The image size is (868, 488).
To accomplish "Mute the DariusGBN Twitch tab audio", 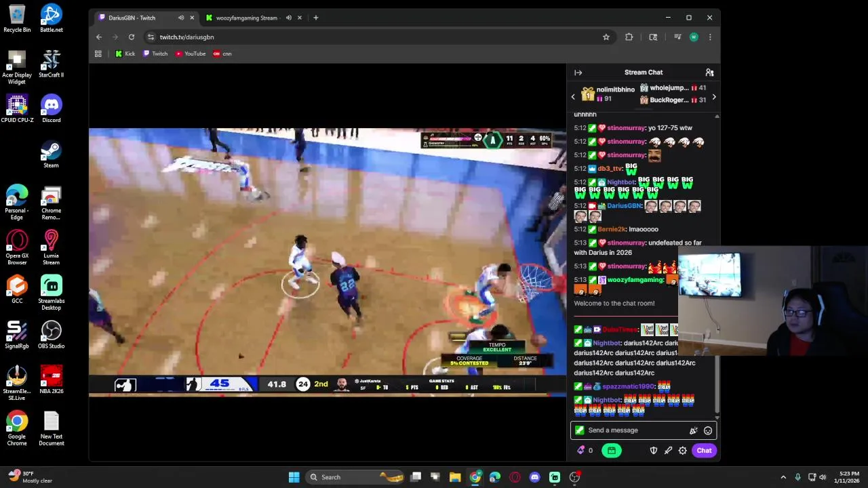I will [181, 18].
